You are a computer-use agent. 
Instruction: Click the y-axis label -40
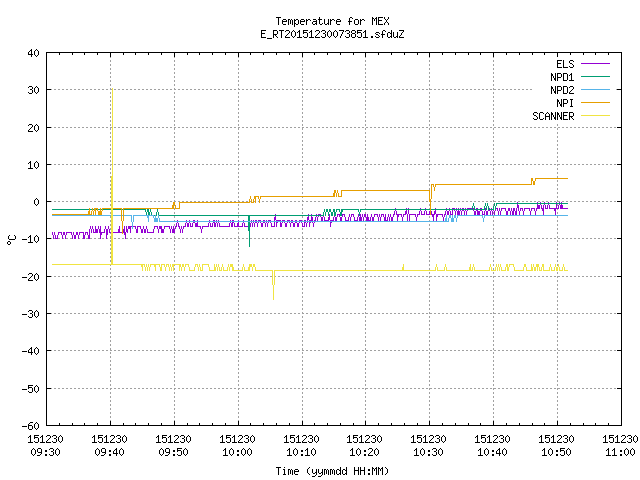pos(31,351)
